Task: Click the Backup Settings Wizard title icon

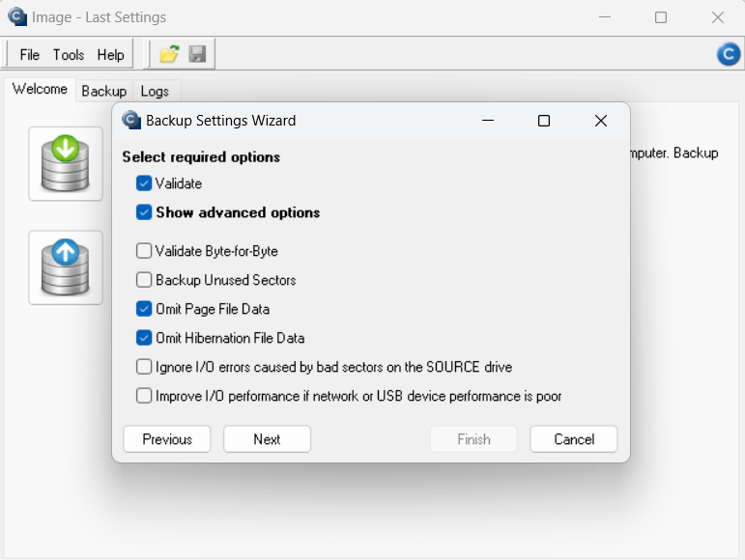Action: 131,120
